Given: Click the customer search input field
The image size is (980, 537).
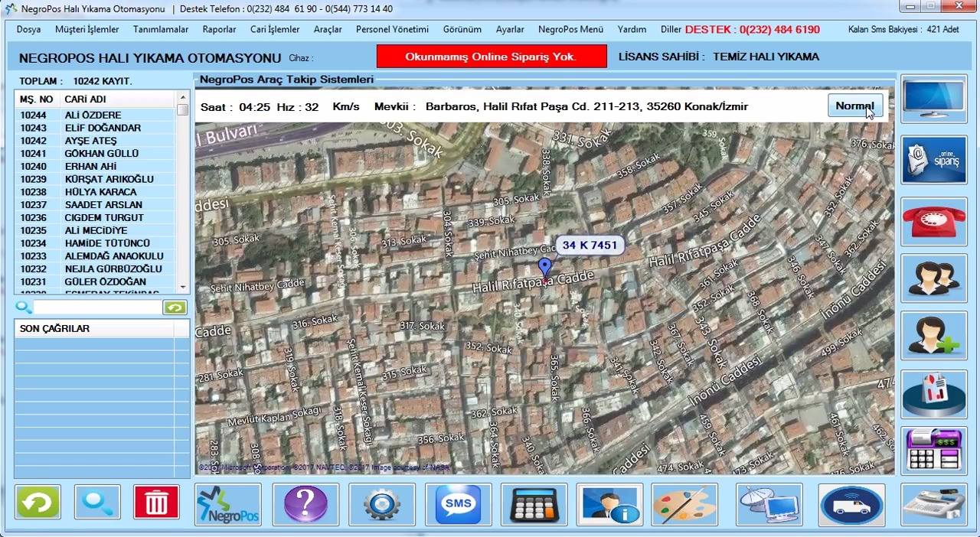Looking at the screenshot, I should click(x=97, y=308).
